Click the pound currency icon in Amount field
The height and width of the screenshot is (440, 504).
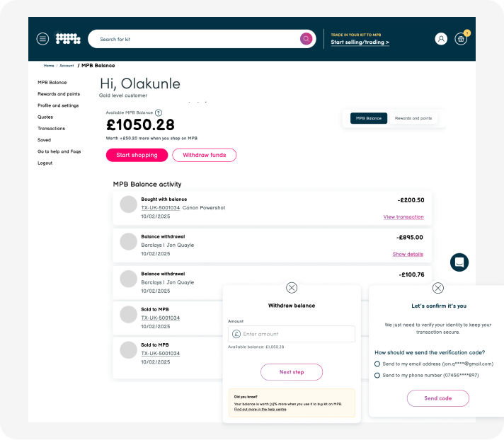coord(236,334)
